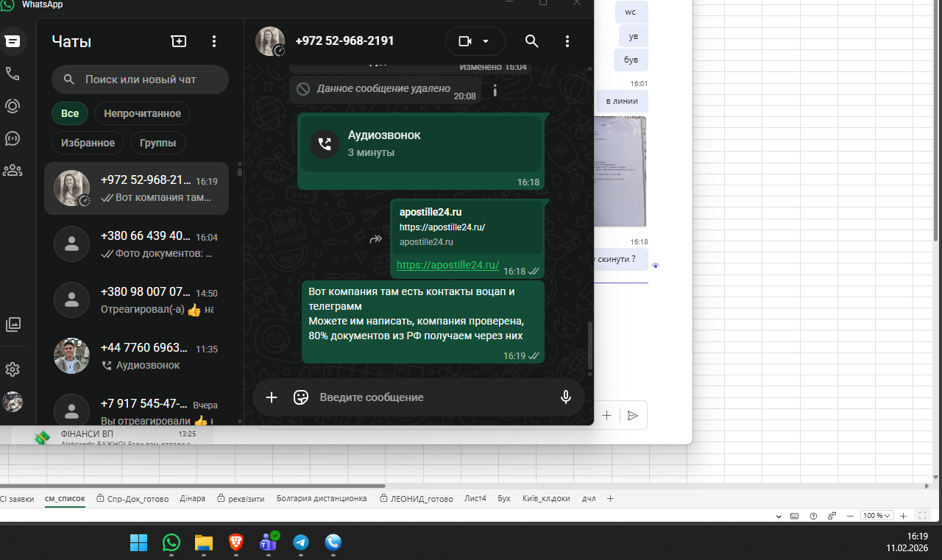
Task: Open WhatsApp Settings gear in the sidebar
Action: click(x=13, y=369)
